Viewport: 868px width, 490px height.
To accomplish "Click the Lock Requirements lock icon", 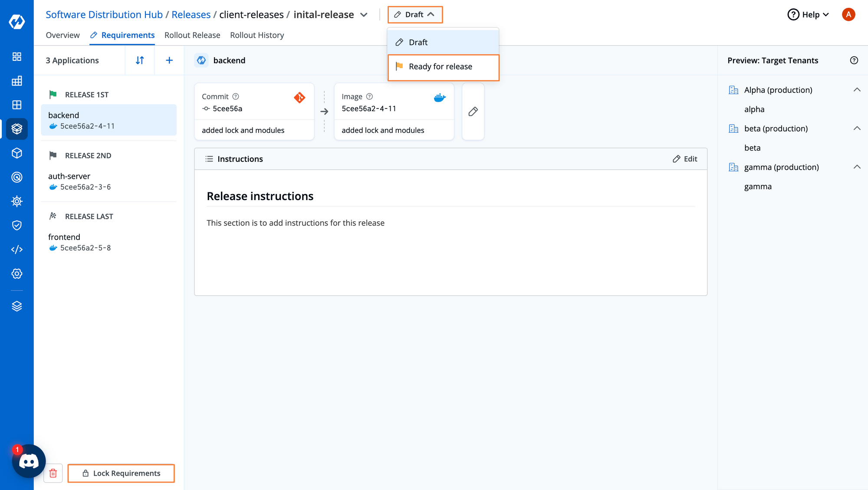I will (85, 474).
